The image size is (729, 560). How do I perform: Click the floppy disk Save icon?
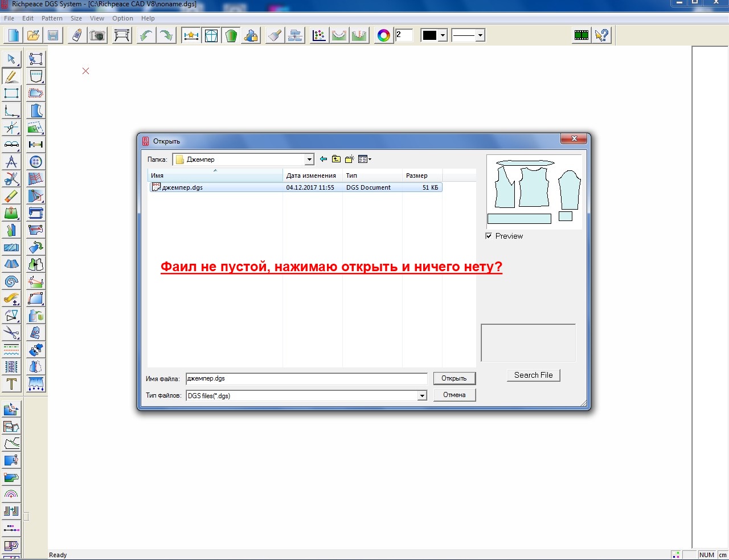click(53, 35)
